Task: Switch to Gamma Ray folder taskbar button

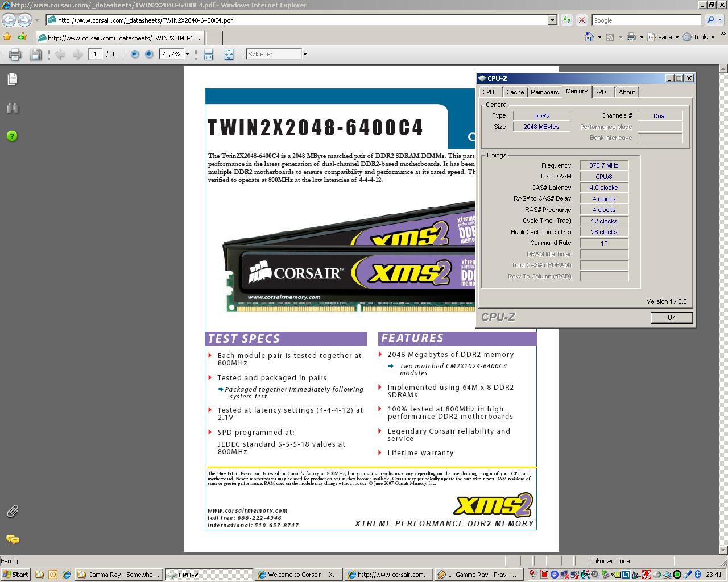Action: pyautogui.click(x=118, y=575)
